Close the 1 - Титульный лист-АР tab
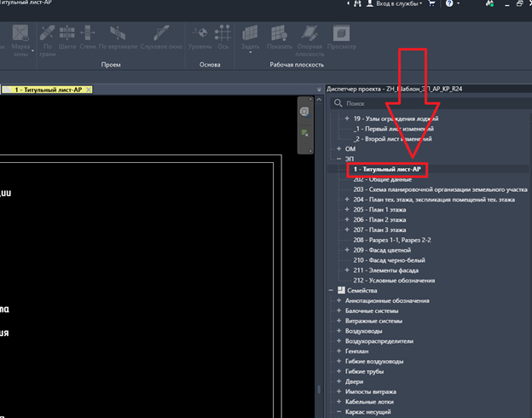This screenshot has width=532, height=418. click(88, 90)
